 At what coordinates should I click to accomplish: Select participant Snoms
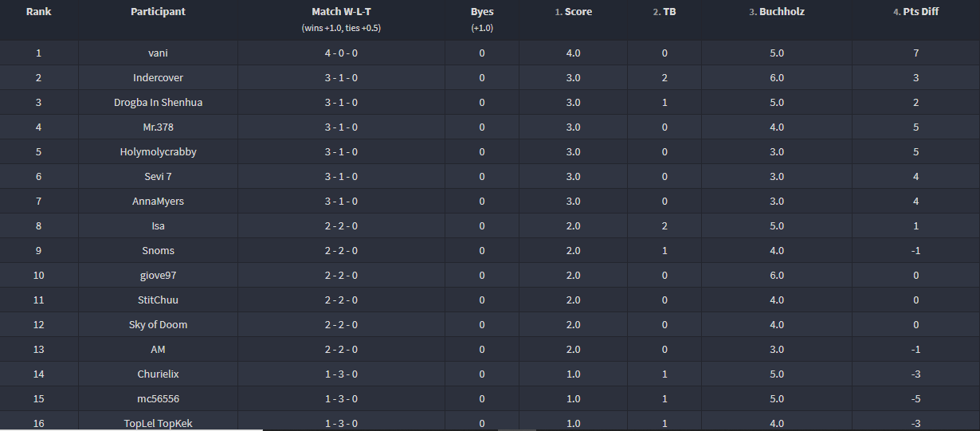point(158,251)
